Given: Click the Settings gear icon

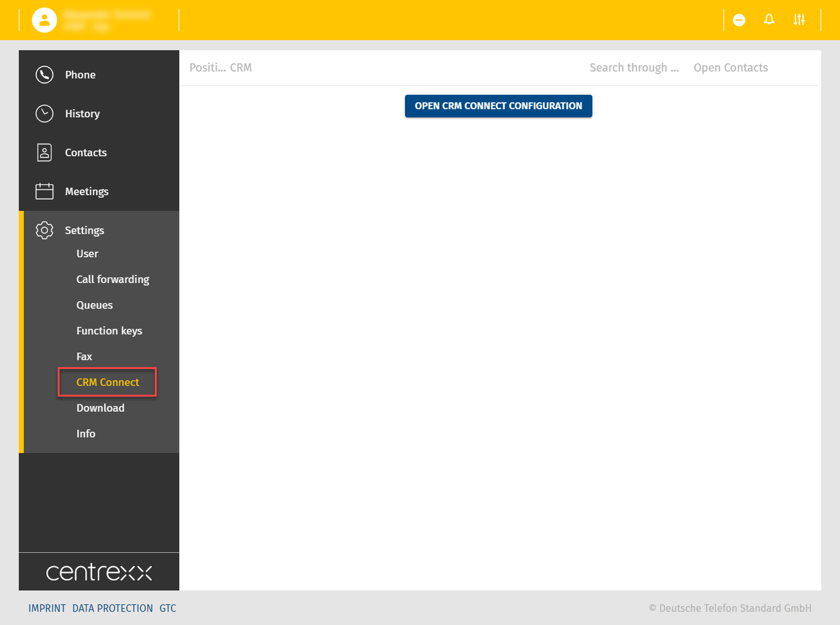Looking at the screenshot, I should click(x=44, y=230).
